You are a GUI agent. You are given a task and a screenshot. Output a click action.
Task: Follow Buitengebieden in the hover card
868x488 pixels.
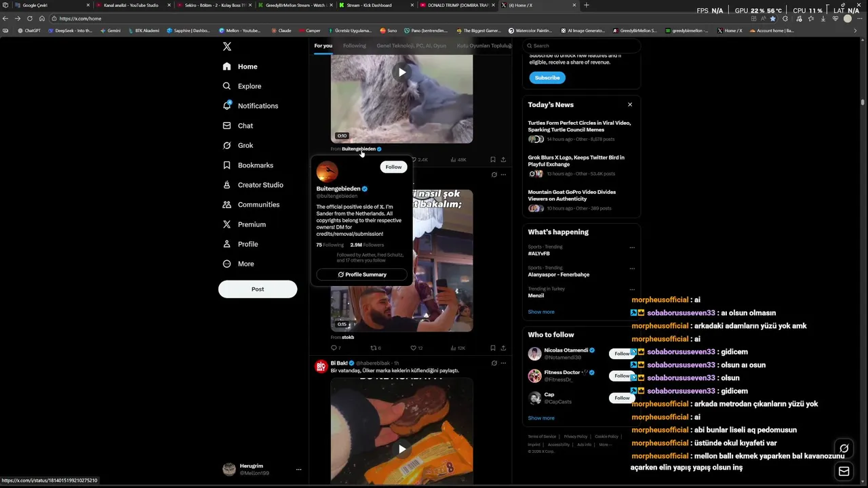(x=393, y=167)
